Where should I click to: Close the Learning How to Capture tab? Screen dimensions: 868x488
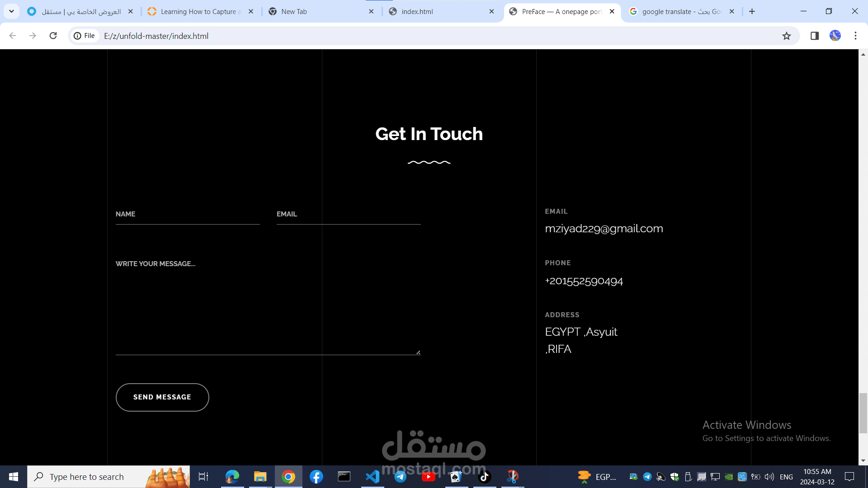coord(251,11)
